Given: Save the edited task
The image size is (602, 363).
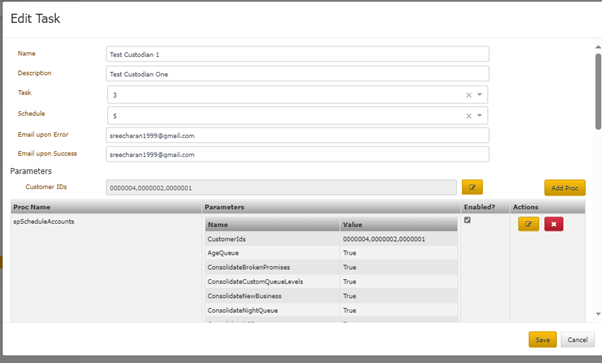Looking at the screenshot, I should point(542,340).
